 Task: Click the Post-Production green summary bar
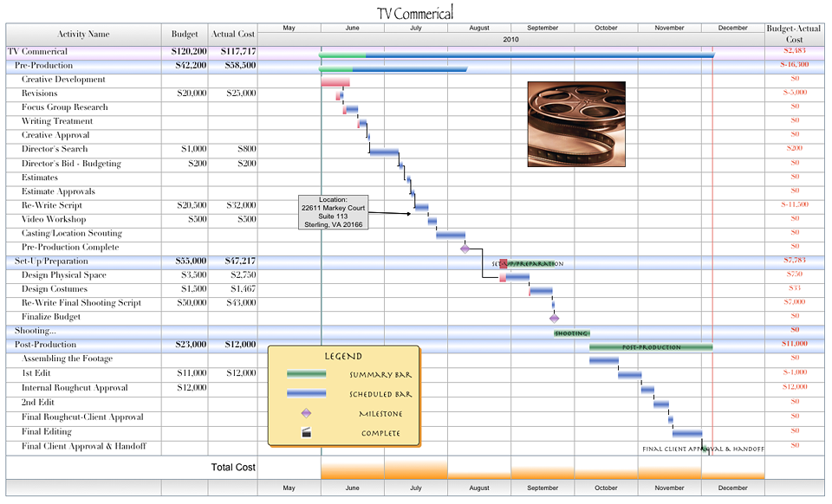[x=651, y=346]
